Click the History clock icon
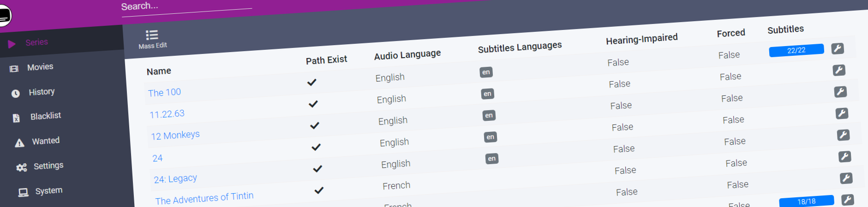This screenshot has height=207, width=868. click(16, 94)
